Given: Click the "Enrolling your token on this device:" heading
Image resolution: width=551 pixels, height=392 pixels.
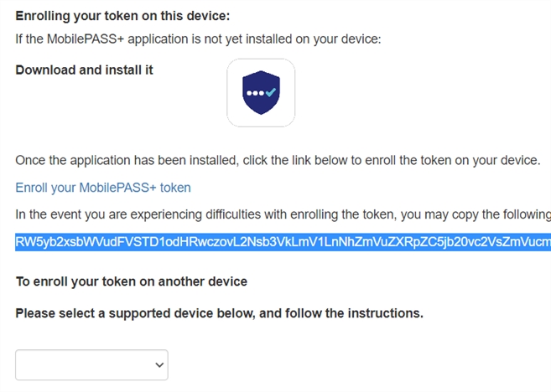Looking at the screenshot, I should (x=122, y=16).
